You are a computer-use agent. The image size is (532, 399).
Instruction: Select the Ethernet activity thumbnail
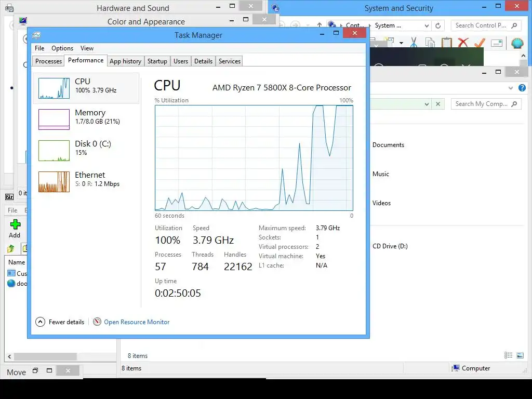click(54, 181)
